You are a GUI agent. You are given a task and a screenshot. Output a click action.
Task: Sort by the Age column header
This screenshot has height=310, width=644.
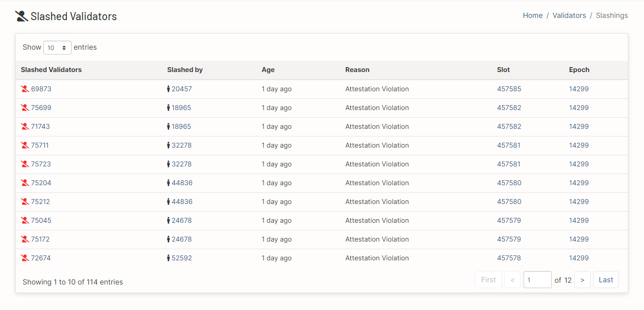[x=268, y=70]
